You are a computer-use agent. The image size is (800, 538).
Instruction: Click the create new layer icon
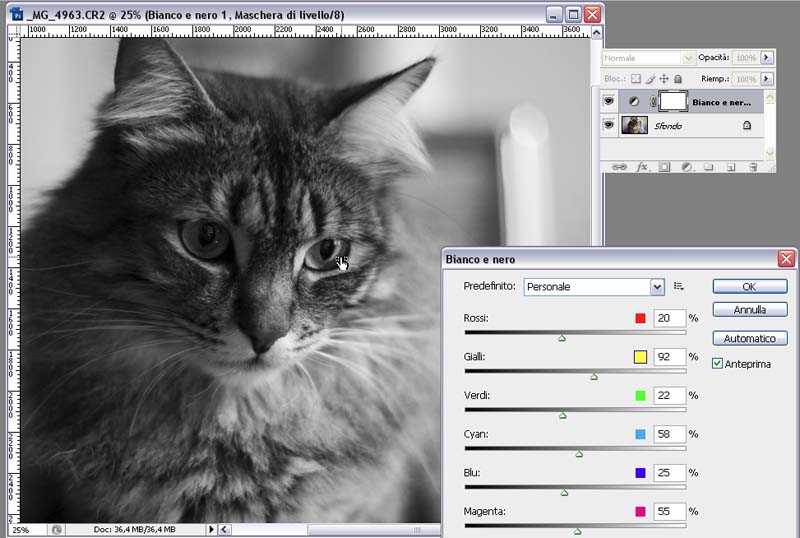click(730, 167)
